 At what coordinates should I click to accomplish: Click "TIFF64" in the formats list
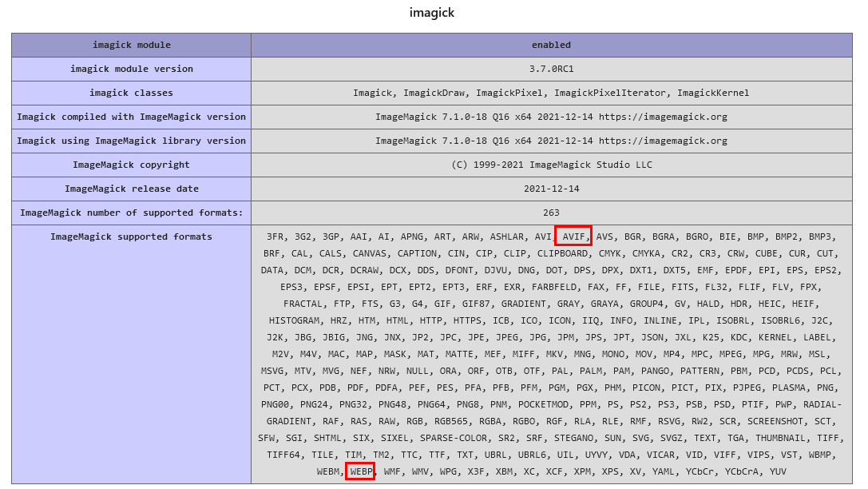pyautogui.click(x=283, y=455)
